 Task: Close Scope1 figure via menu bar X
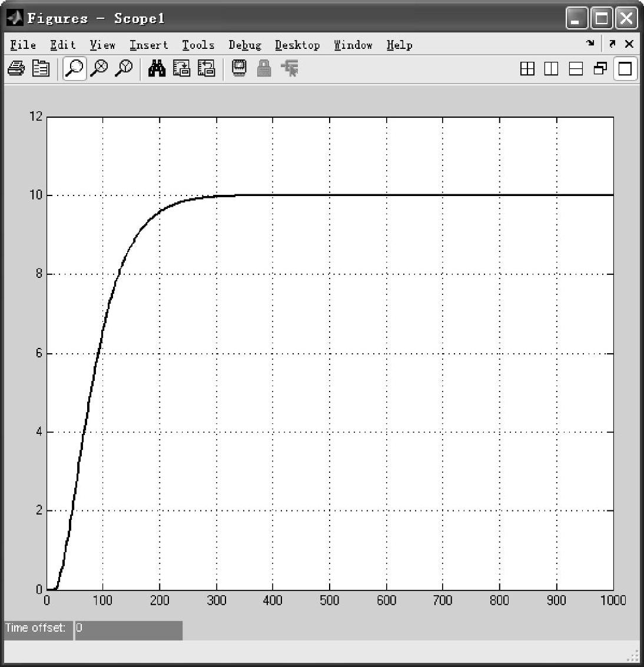tap(629, 44)
